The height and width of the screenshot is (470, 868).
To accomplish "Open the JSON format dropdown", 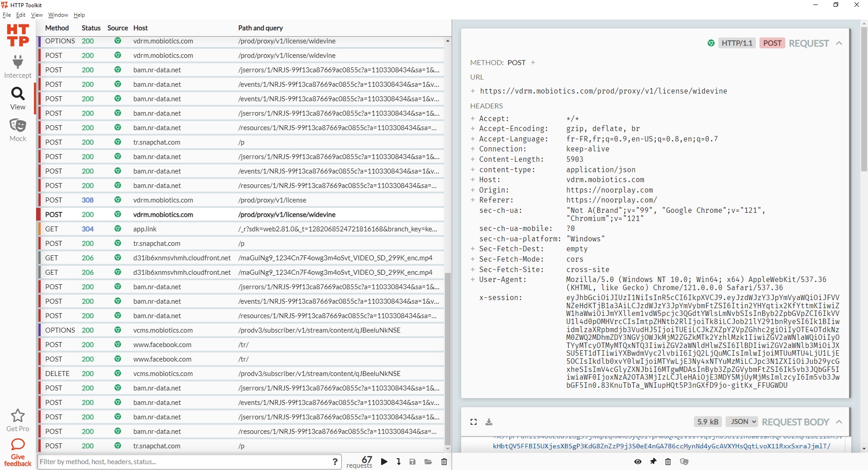I will point(742,422).
